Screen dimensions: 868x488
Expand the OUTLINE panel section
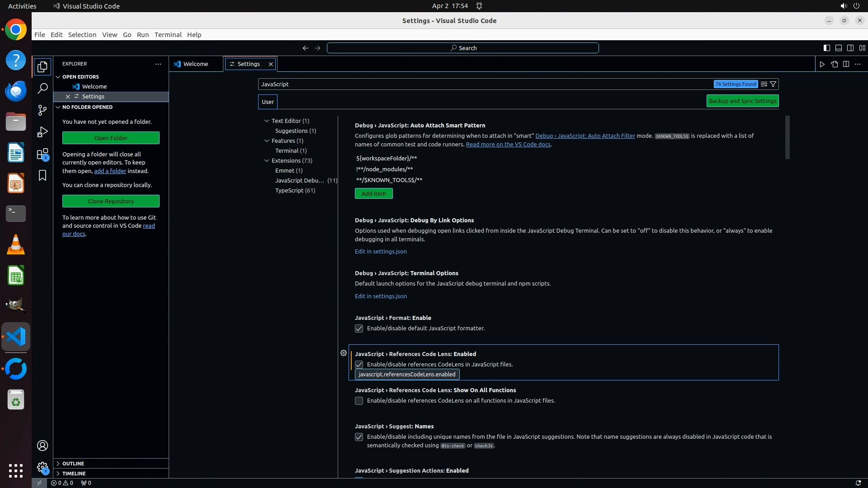pyautogui.click(x=73, y=464)
